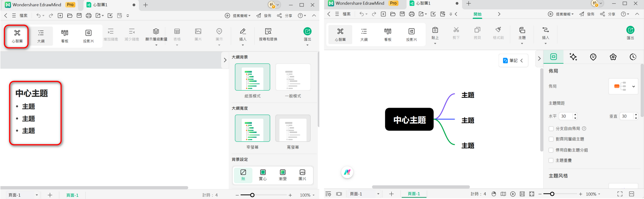Expand 插入 dropdown in left window ribbon
644x199 pixels.
[x=243, y=45]
